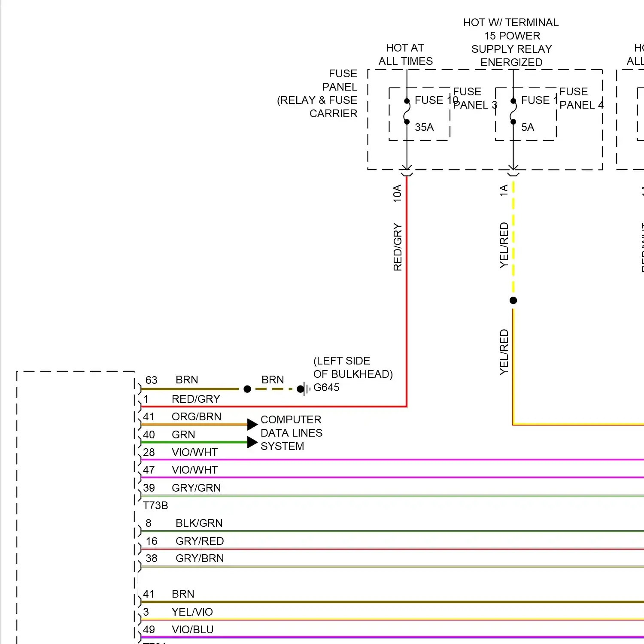Click the G645 ground symbol
The image size is (644, 644).
coord(304,389)
